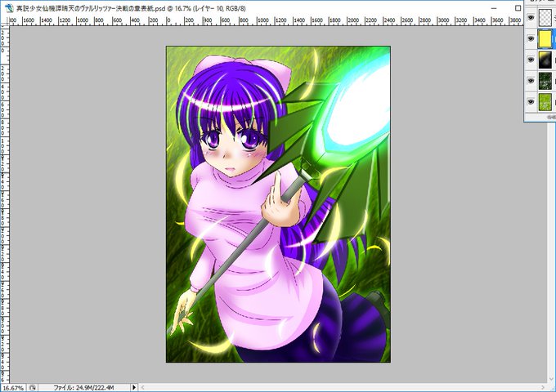Toggle visibility of the dark green texture layer
The image size is (556, 392).
[531, 81]
